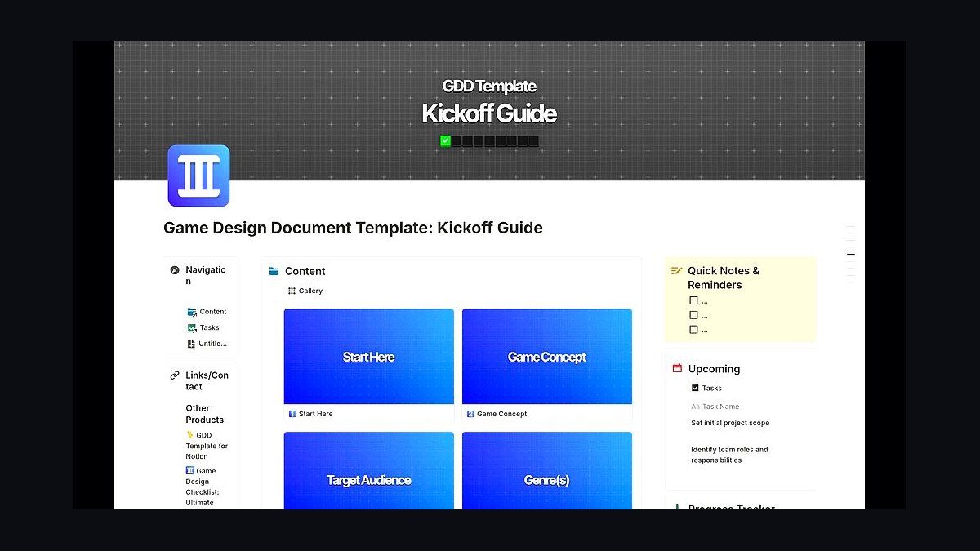Open the 'Set initial project scope' task
Viewport: 980px width, 551px height.
click(730, 423)
